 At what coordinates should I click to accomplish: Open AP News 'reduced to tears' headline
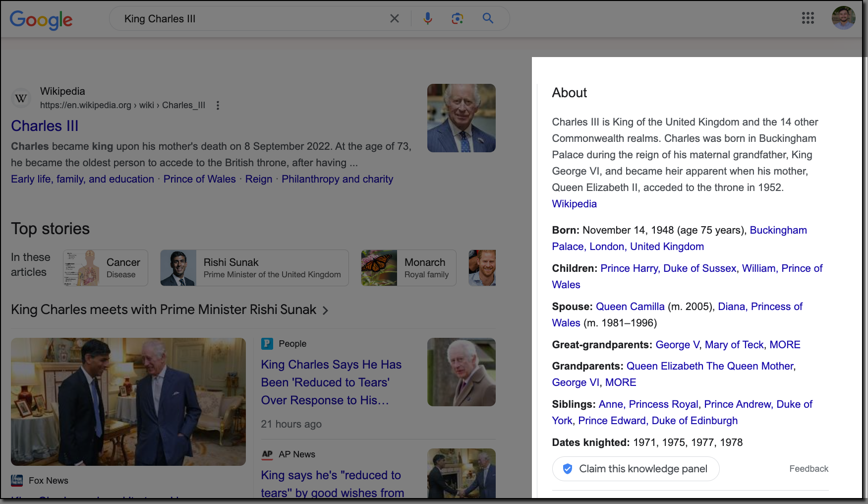(333, 484)
